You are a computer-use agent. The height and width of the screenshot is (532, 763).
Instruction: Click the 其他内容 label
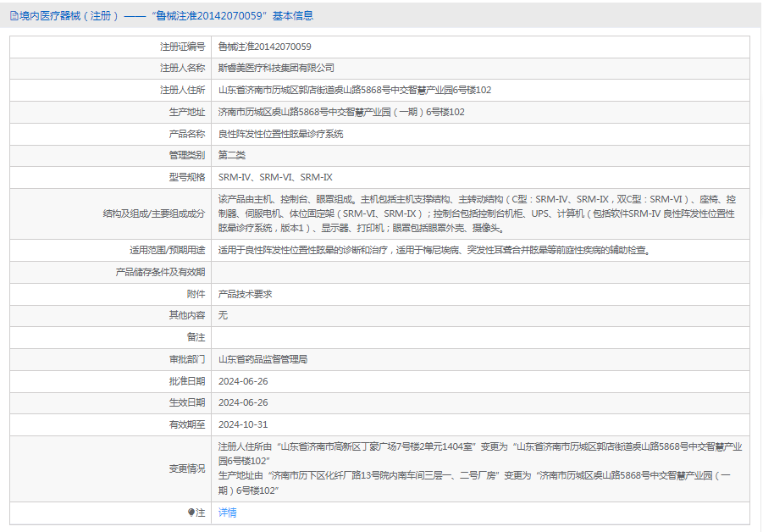click(187, 315)
